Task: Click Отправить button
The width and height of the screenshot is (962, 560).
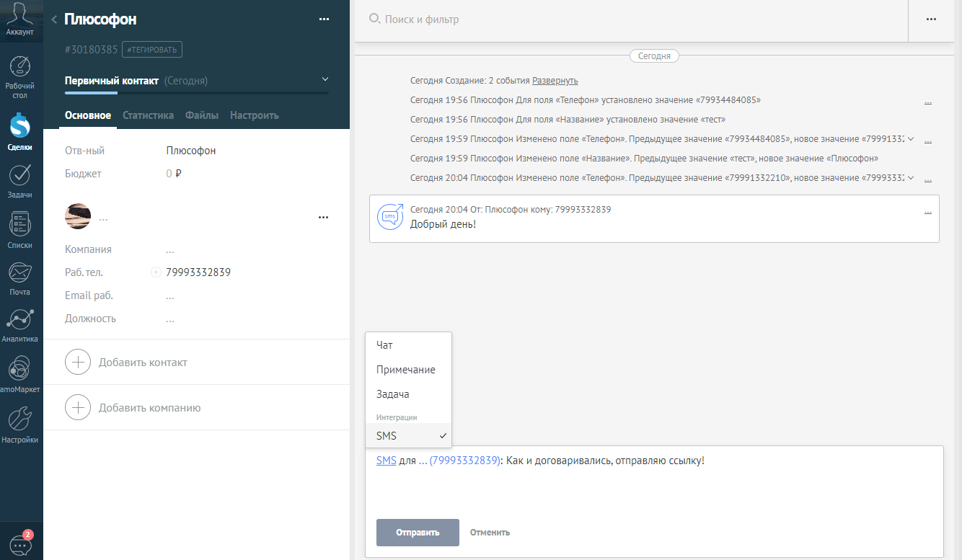Action: tap(418, 533)
